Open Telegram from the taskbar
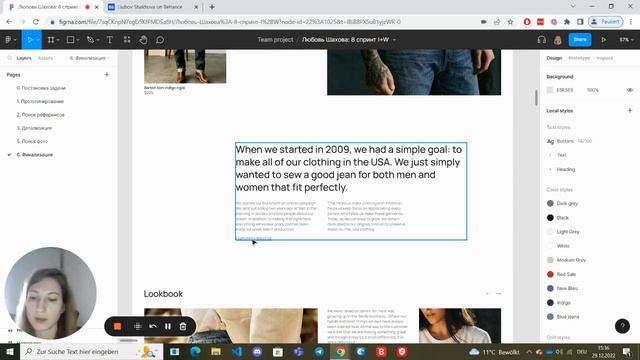This screenshot has height=360, width=640. (319, 351)
